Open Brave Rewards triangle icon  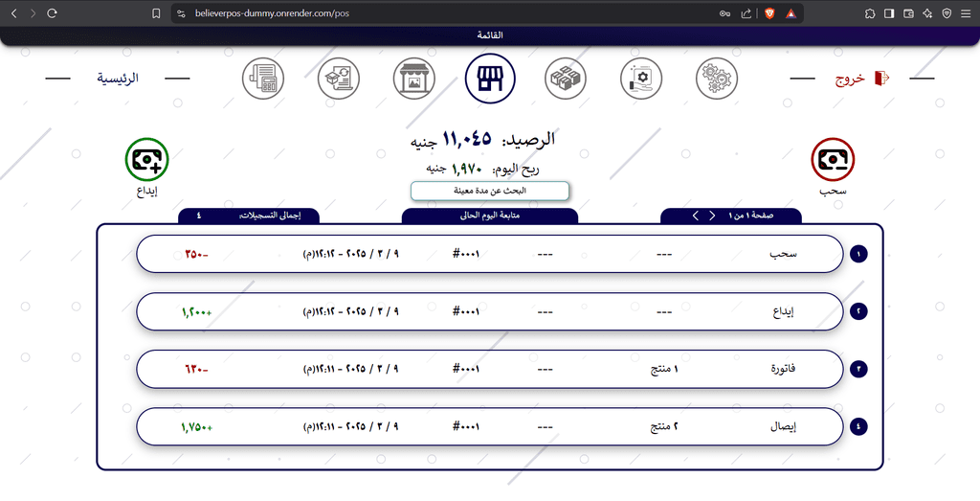(x=791, y=13)
